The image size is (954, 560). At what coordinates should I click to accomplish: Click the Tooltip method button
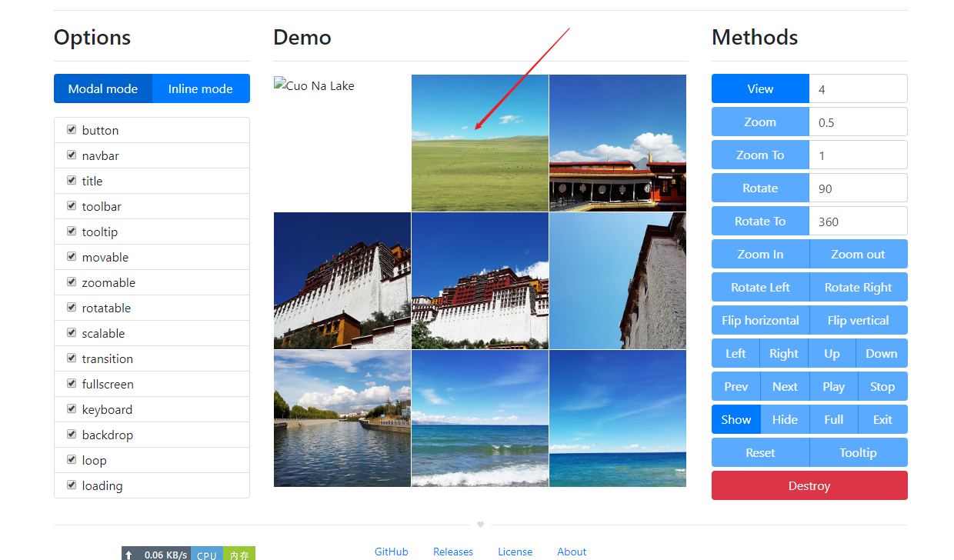pos(859,452)
